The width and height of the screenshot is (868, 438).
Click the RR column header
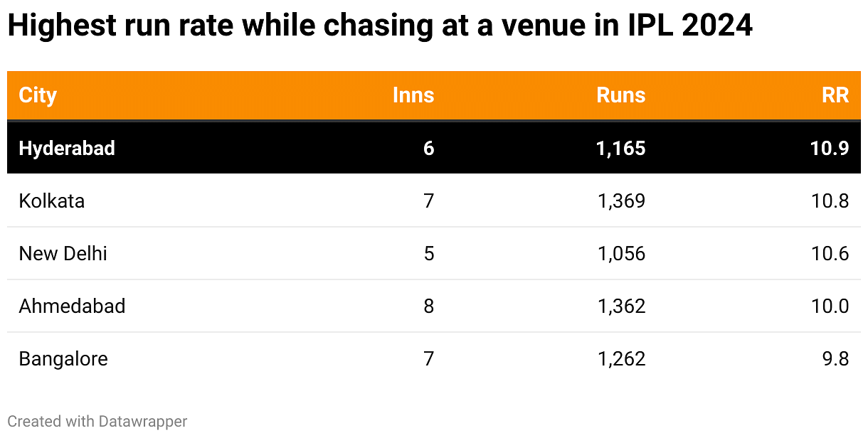pyautogui.click(x=835, y=95)
